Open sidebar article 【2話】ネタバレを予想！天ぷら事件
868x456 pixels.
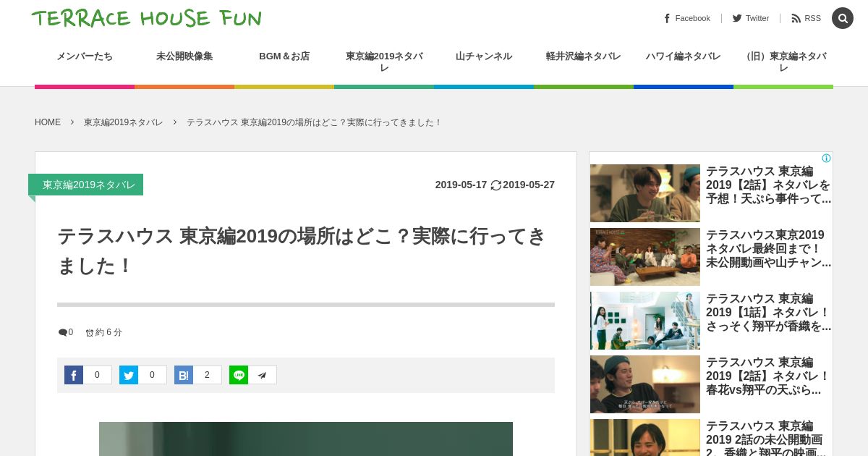pos(768,185)
